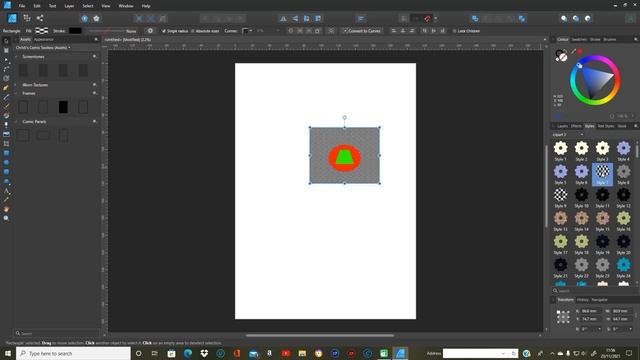Open the asset category dropdown
The height and width of the screenshot is (360, 640).
click(x=43, y=48)
